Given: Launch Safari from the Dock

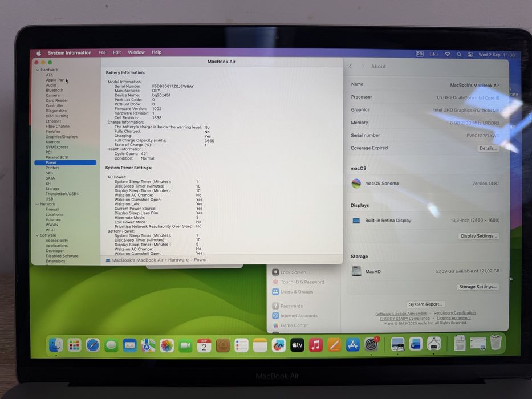Looking at the screenshot, I should click(92, 345).
